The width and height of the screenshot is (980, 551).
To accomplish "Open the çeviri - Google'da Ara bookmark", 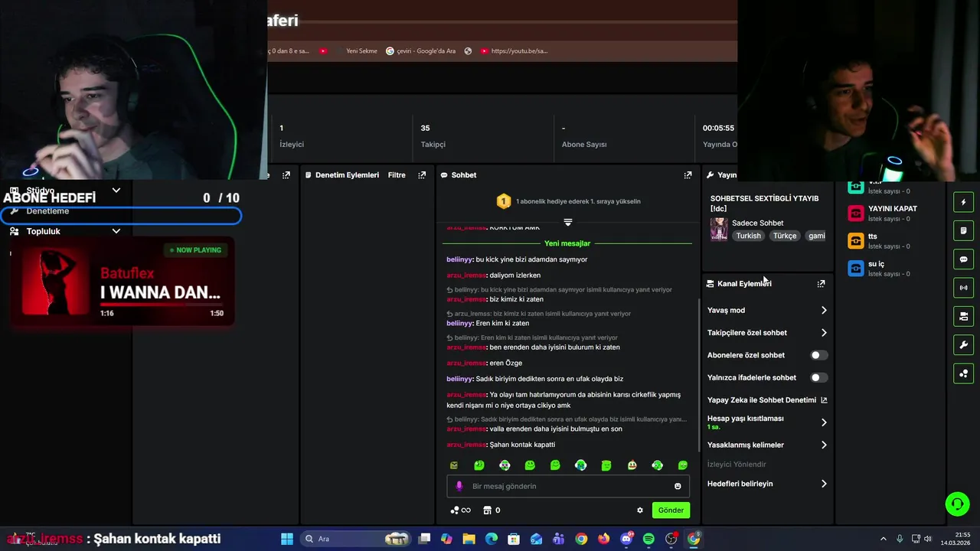I will 420,51.
